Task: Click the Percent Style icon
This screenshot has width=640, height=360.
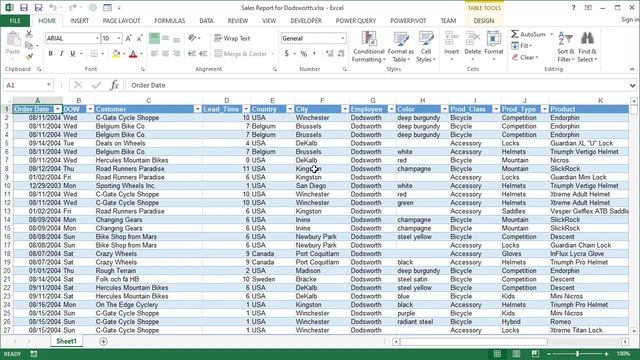Action: (304, 53)
